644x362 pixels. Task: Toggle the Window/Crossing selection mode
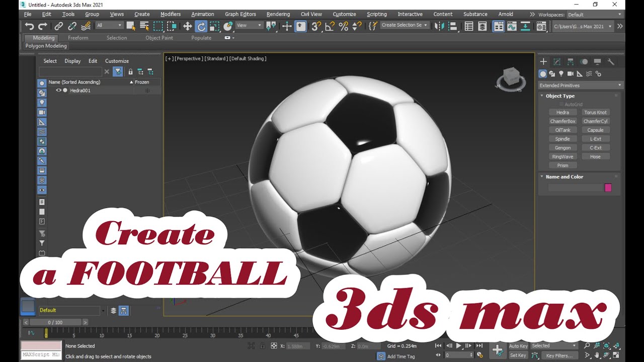tap(172, 26)
